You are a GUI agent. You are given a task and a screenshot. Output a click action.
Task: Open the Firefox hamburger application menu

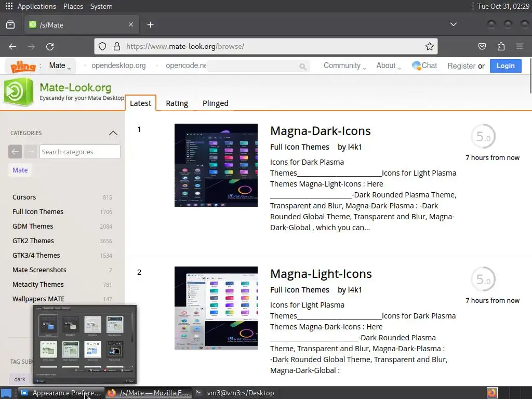click(520, 46)
